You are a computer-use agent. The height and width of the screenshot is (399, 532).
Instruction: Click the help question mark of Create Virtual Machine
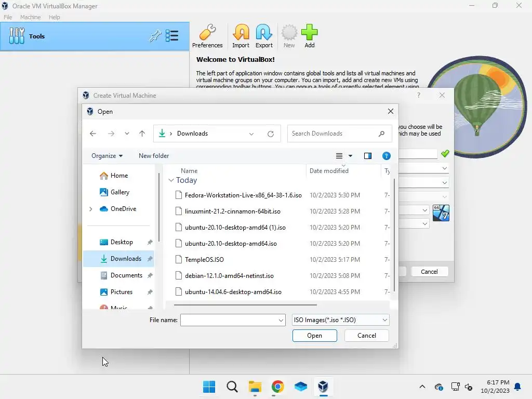click(x=419, y=96)
